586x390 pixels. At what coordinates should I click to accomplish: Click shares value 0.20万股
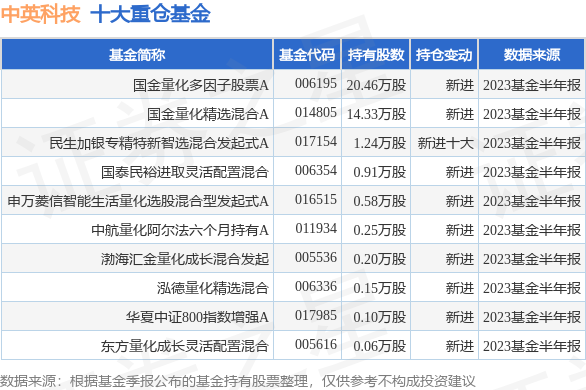tap(380, 259)
